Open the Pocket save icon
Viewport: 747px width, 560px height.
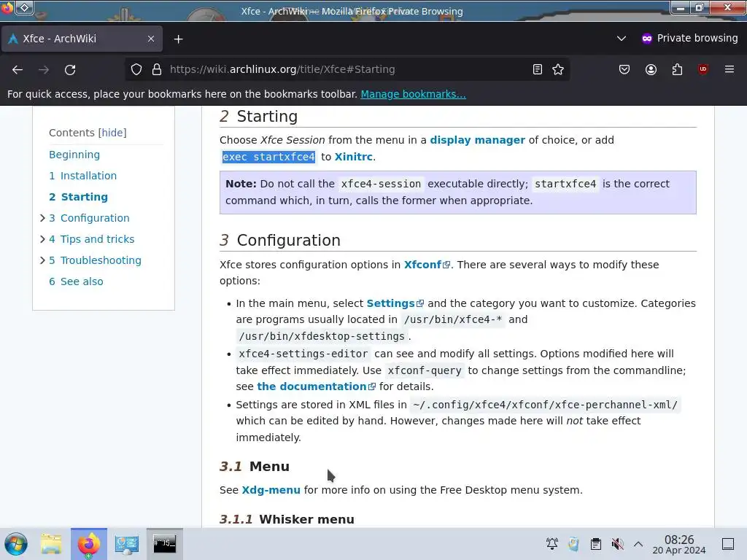click(x=624, y=69)
